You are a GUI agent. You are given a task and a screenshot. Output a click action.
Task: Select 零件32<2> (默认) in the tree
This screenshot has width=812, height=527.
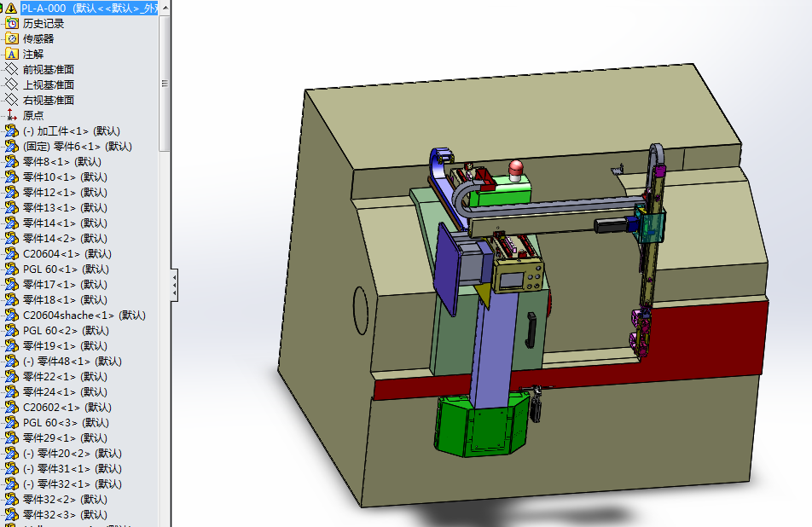pos(65,500)
